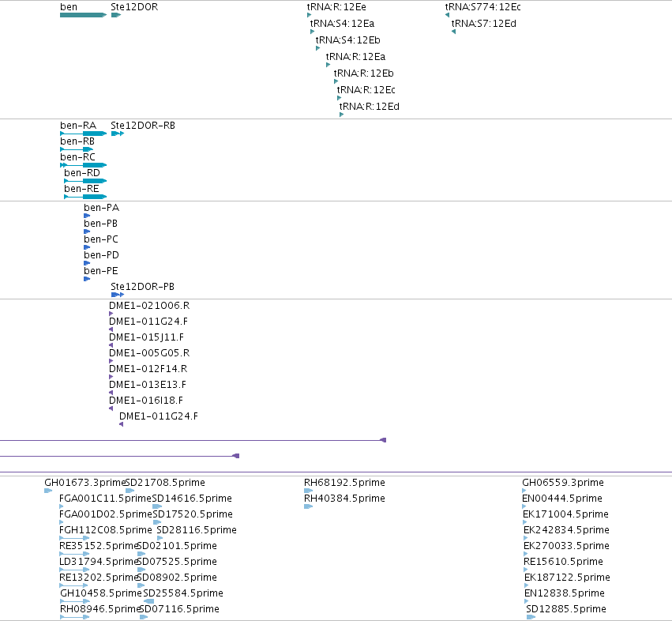
Task: Click the RH08946.5prime EST
Action: click(x=74, y=617)
